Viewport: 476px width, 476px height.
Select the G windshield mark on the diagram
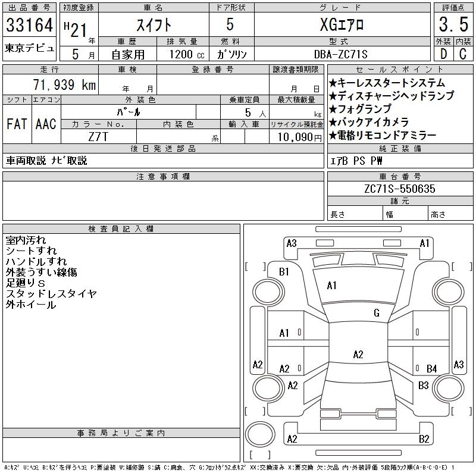377,313
